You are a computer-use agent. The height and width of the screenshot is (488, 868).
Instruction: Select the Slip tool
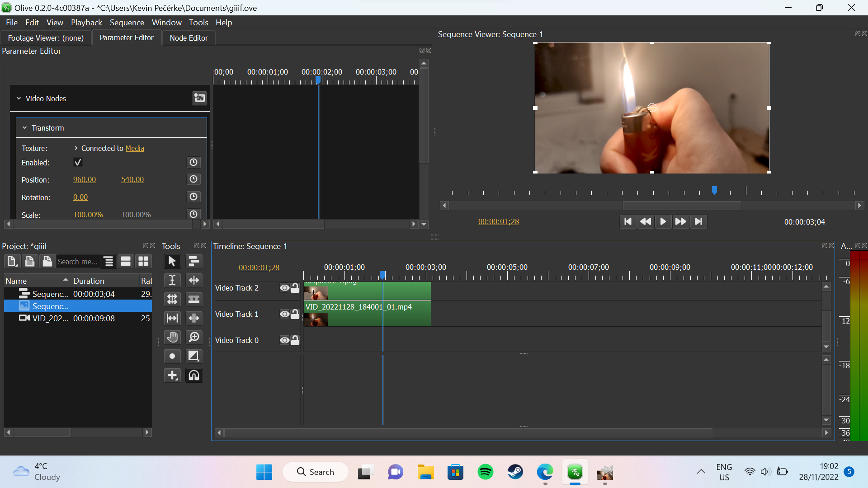[172, 318]
